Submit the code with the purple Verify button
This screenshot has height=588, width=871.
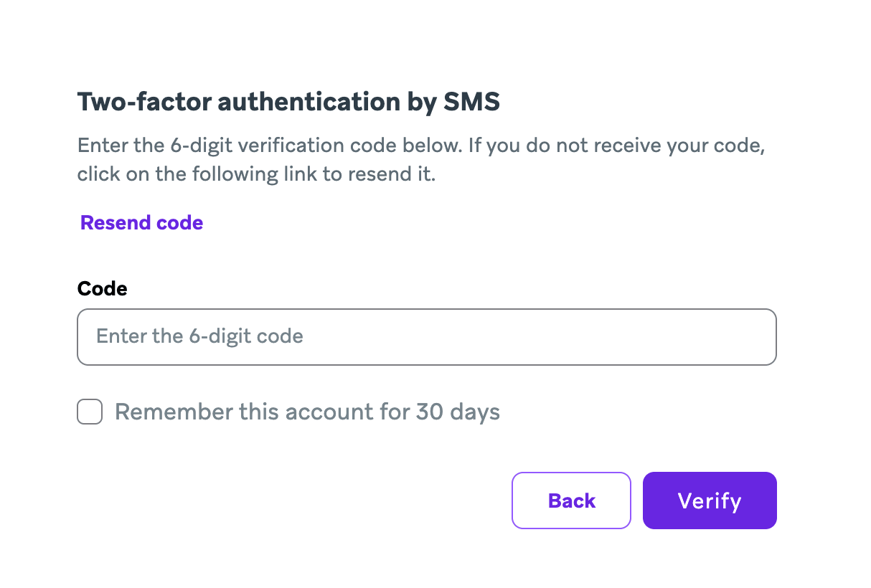[x=709, y=501]
